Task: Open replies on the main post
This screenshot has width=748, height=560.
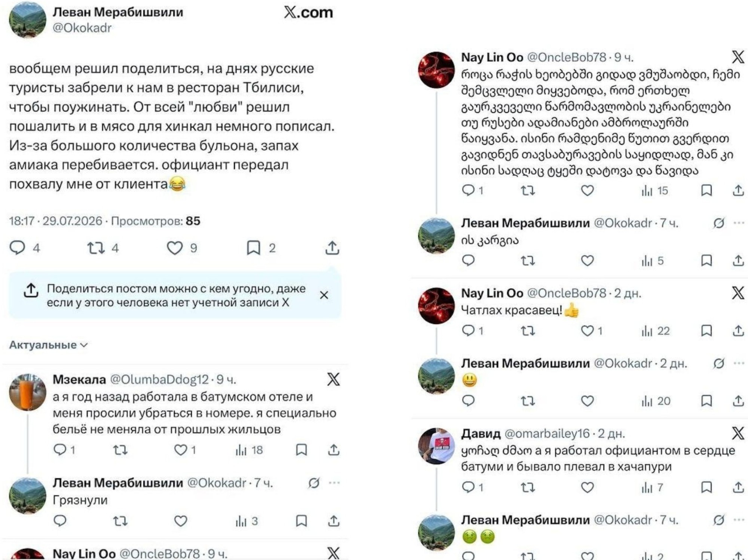Action: pyautogui.click(x=17, y=248)
